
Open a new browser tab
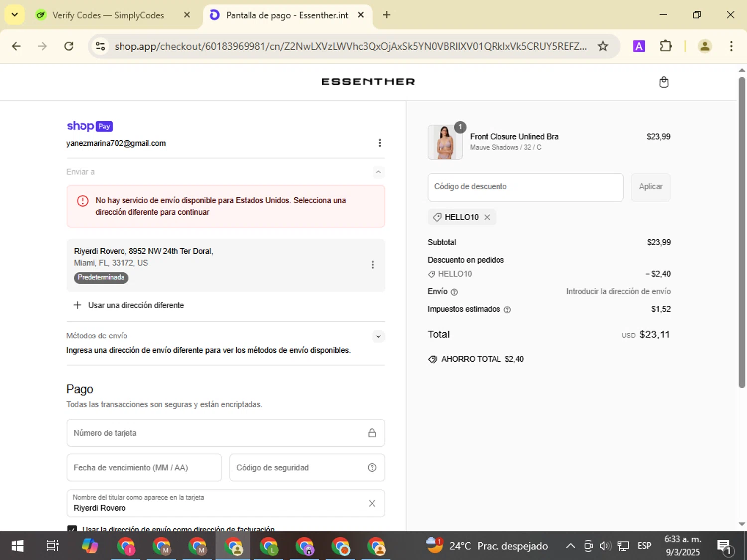point(387,15)
